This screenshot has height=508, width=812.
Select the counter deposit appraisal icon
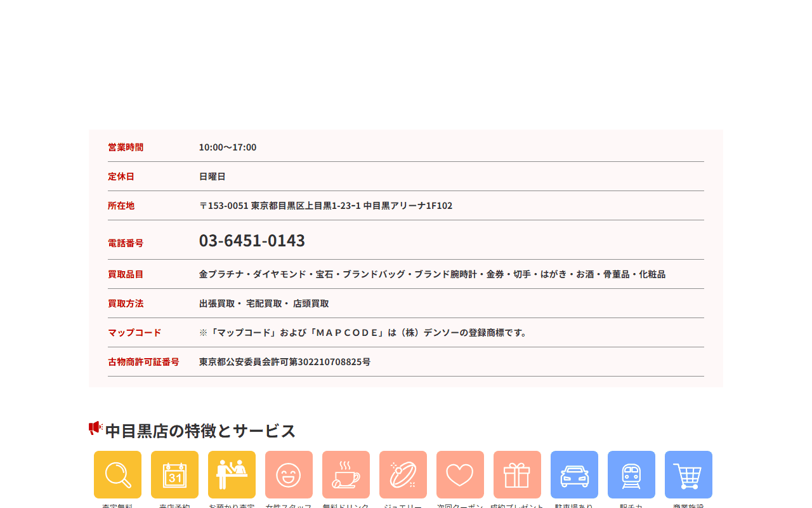[x=232, y=474]
